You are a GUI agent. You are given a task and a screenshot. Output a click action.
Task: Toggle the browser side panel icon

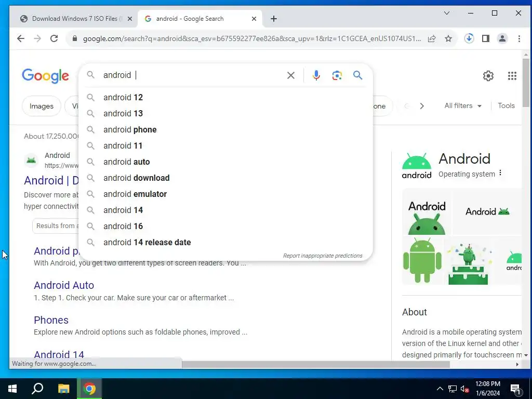tap(486, 38)
